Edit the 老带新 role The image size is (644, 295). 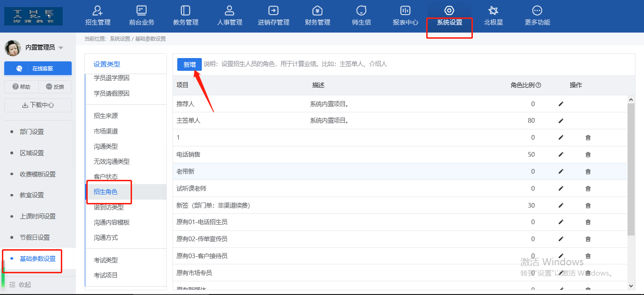coord(561,171)
